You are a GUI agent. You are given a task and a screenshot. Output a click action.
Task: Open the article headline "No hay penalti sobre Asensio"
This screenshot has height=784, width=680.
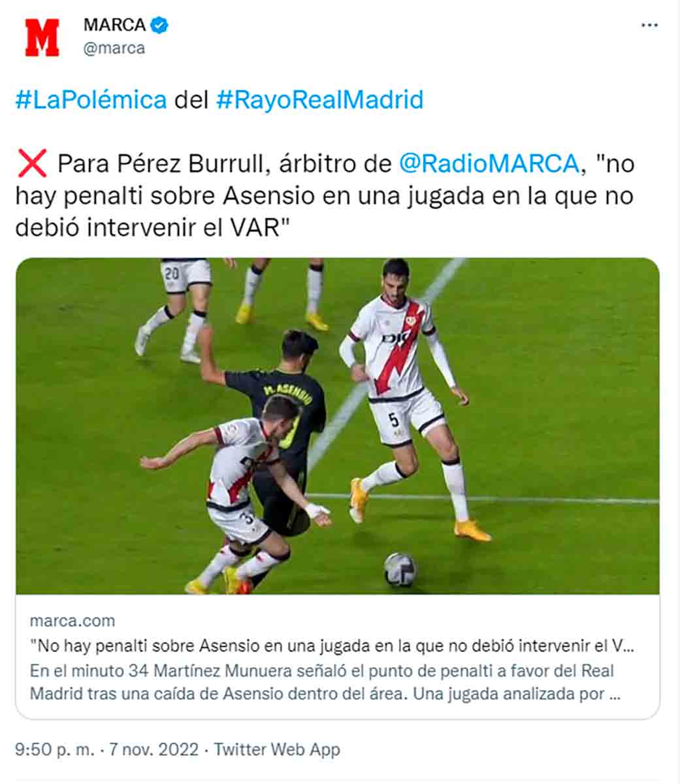pos(332,646)
